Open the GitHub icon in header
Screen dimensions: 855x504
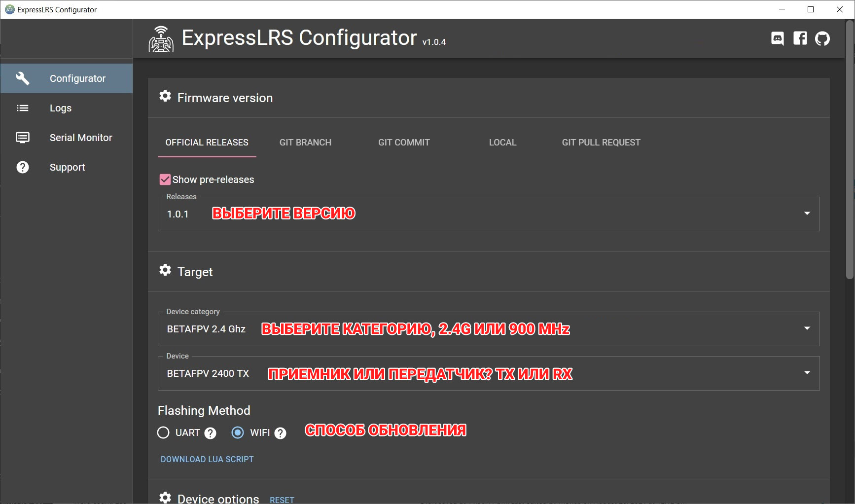(822, 38)
